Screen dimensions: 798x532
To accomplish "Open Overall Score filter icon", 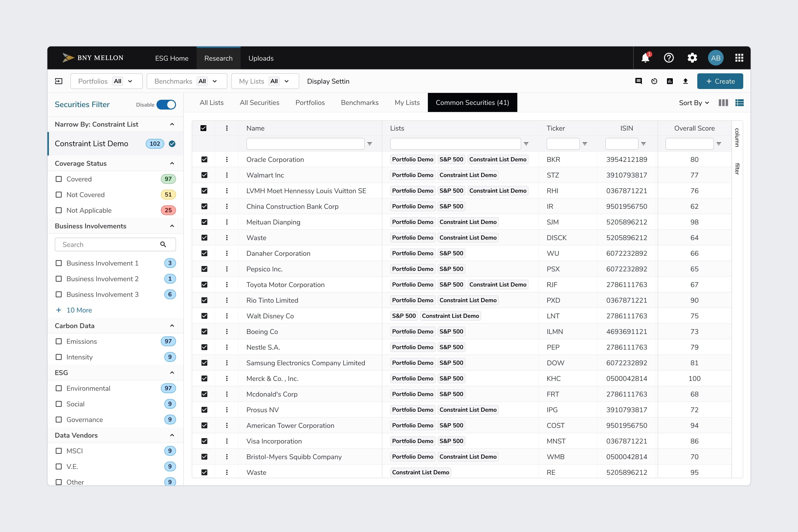I will [x=719, y=144].
